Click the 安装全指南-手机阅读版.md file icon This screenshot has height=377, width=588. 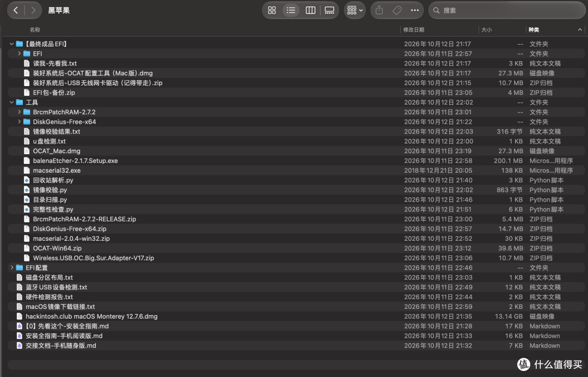pos(20,336)
